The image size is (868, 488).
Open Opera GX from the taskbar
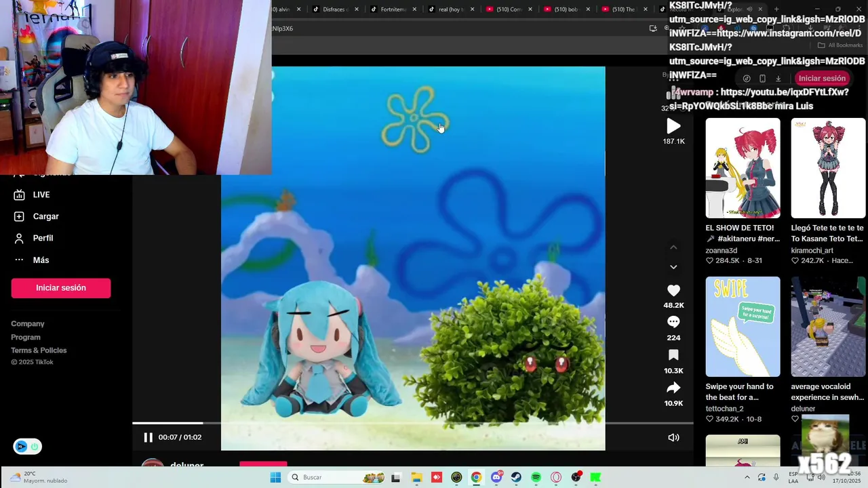click(556, 477)
